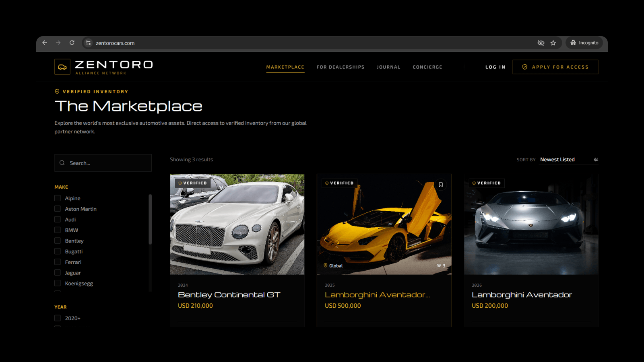Enable the 2020+ year filter
This screenshot has width=644, height=362.
(58, 318)
